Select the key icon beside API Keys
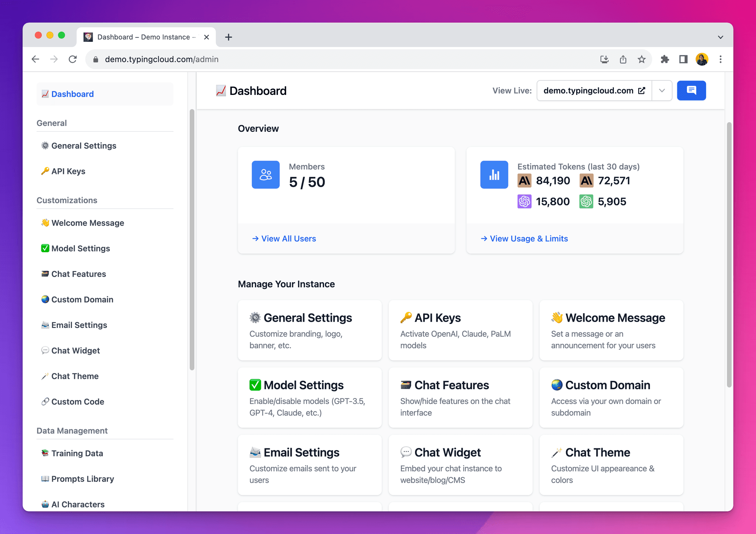 pos(45,171)
